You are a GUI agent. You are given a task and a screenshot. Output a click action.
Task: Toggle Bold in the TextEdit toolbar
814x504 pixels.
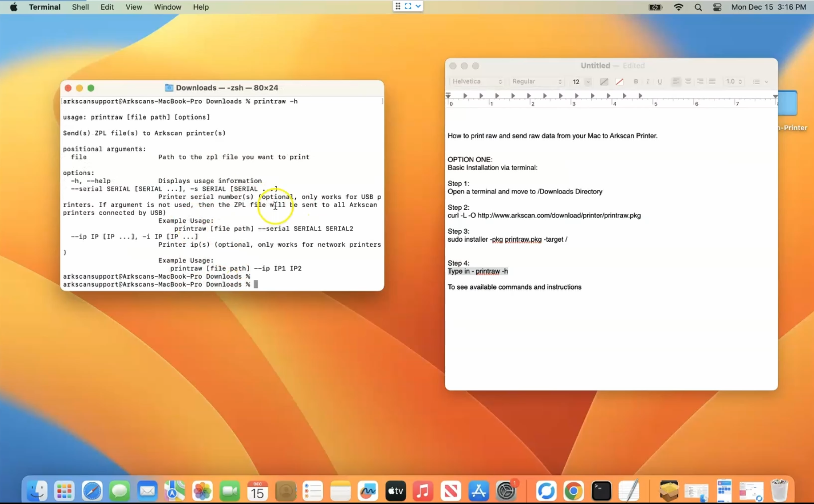tap(636, 81)
